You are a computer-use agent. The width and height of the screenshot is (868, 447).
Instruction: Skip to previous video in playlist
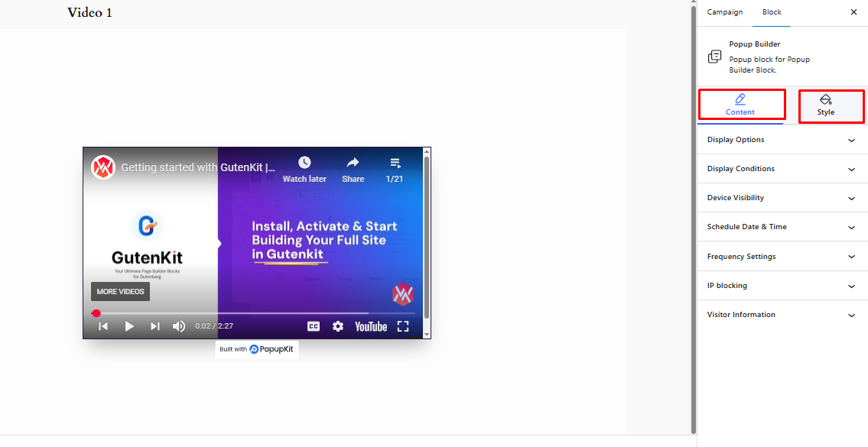(x=103, y=326)
